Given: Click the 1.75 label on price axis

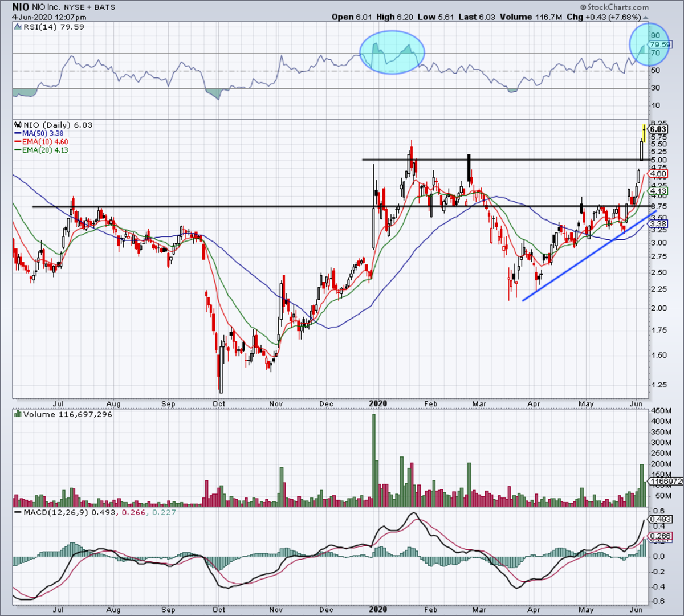Looking at the screenshot, I should coord(659,330).
